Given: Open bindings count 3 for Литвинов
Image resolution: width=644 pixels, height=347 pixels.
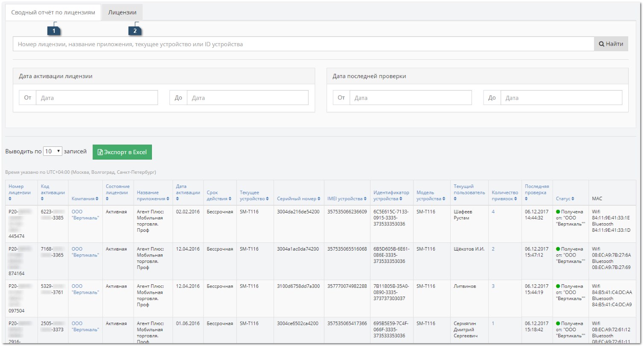Looking at the screenshot, I should pyautogui.click(x=493, y=286).
